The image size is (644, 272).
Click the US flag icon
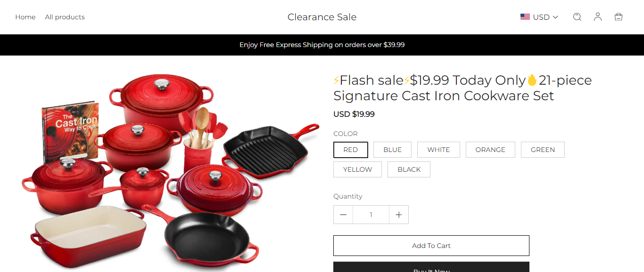(525, 17)
